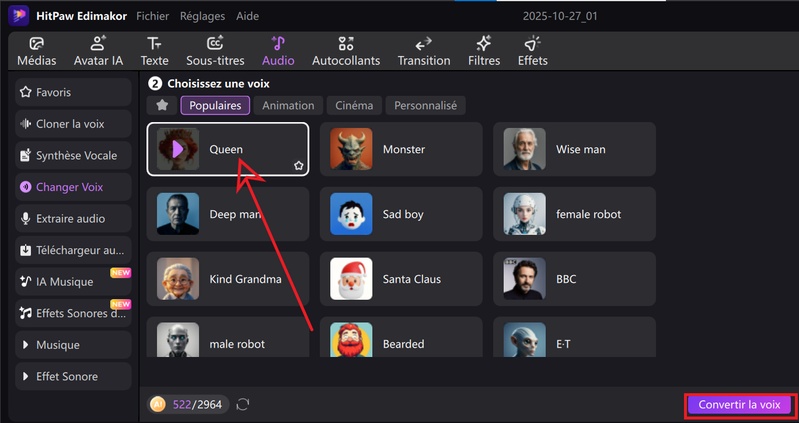Open the Texte tool
The height and width of the screenshot is (423, 799).
coord(154,51)
